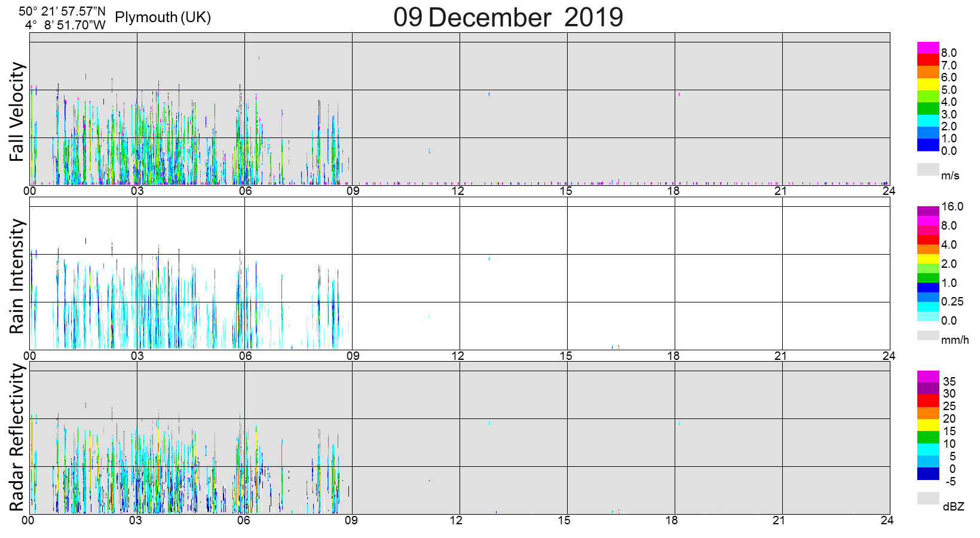Pick the red swatch in Fall Velocity legend

click(928, 60)
